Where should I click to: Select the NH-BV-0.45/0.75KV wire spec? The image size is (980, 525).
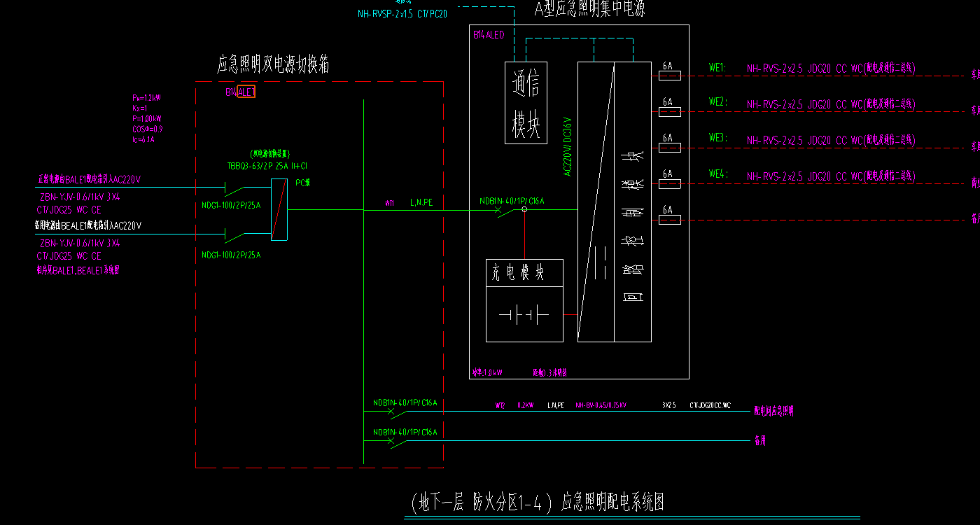click(x=601, y=405)
